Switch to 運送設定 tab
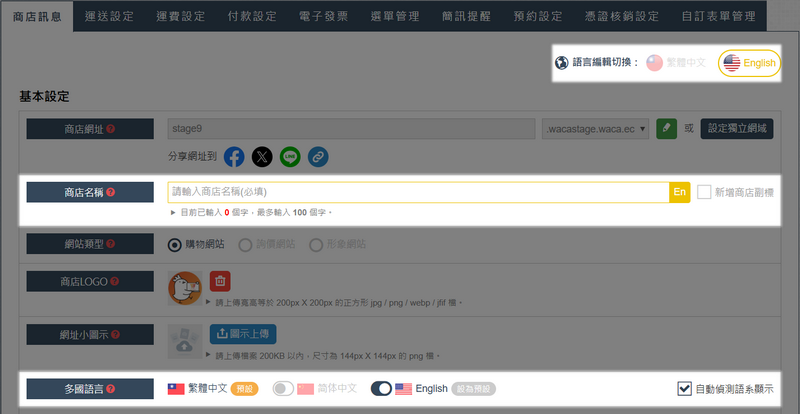Image resolution: width=800 pixels, height=414 pixels. pos(109,16)
